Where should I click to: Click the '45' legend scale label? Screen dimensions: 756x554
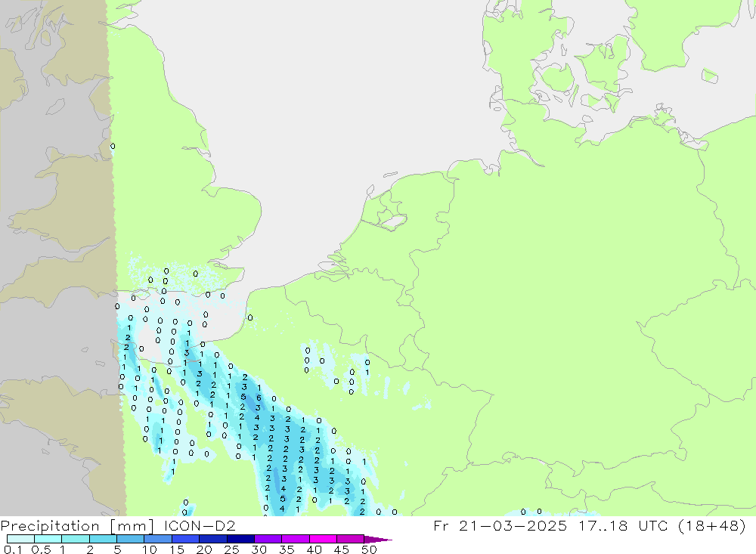pyautogui.click(x=342, y=549)
